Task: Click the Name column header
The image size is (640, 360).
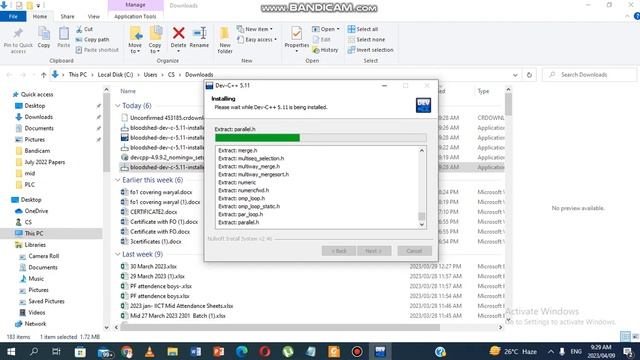Action: tap(128, 91)
